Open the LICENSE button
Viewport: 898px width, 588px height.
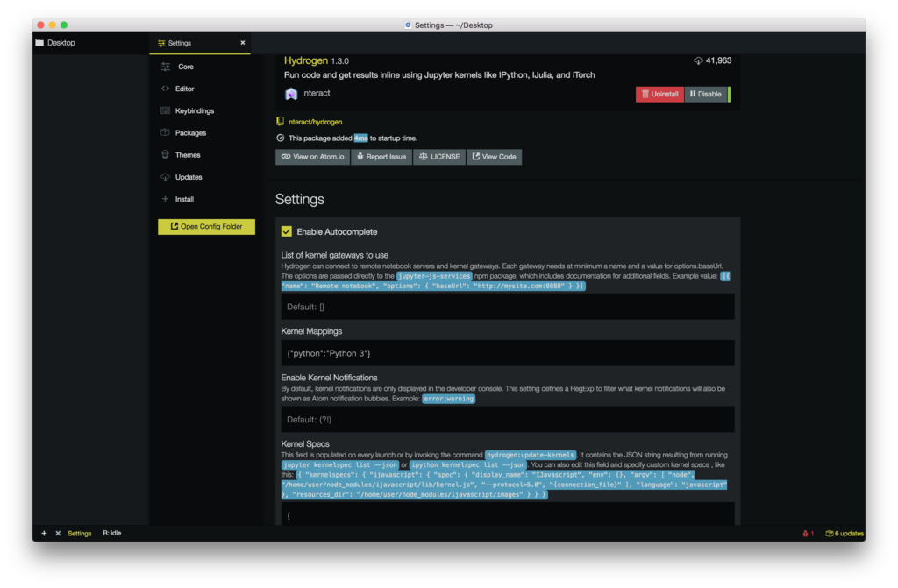(439, 157)
